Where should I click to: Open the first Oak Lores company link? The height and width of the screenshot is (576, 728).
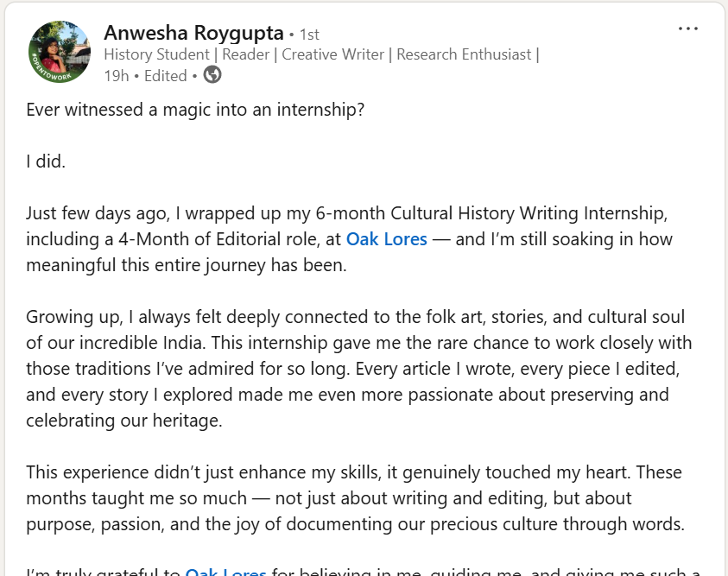click(x=386, y=239)
